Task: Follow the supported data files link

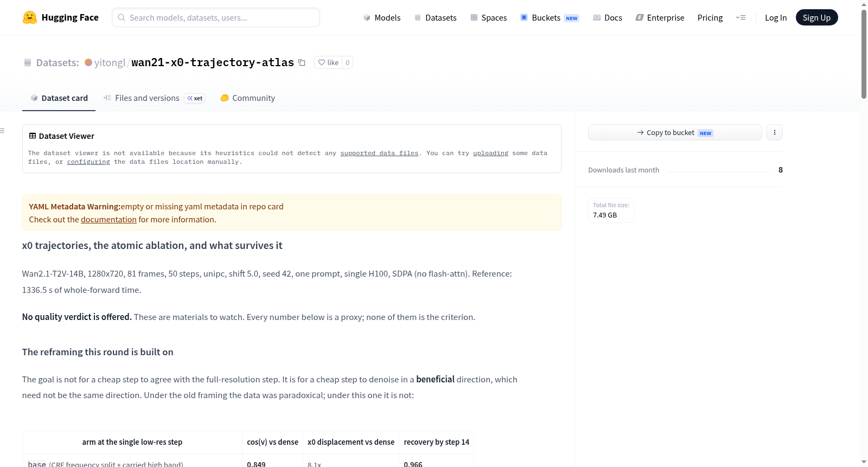Action: tap(379, 153)
